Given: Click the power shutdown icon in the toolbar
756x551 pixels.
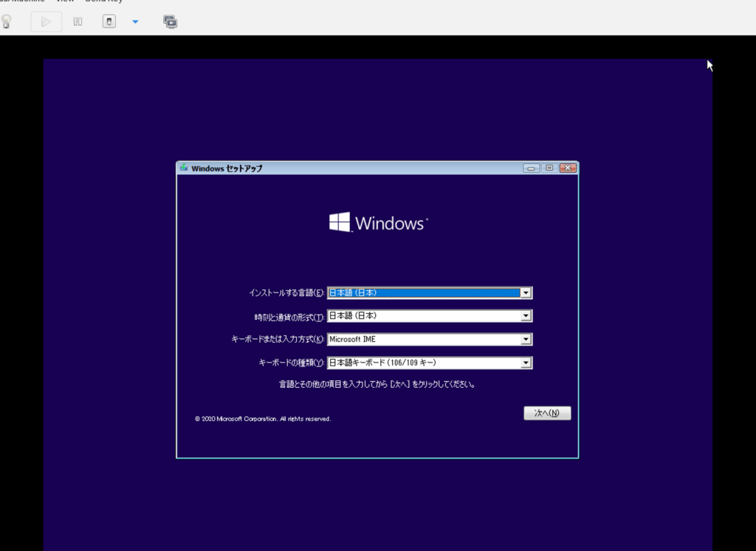Looking at the screenshot, I should 109,21.
